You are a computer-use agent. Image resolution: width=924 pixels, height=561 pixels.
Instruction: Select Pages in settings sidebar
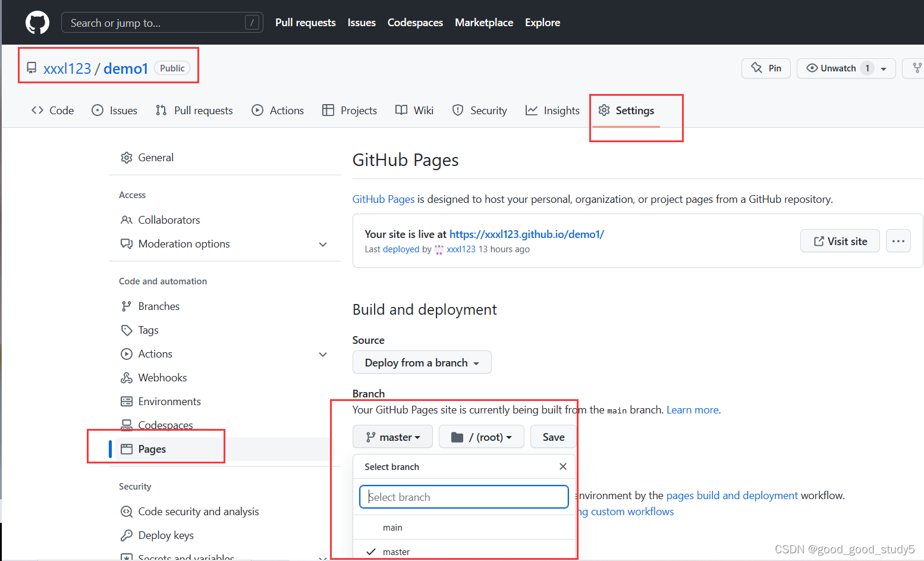152,449
